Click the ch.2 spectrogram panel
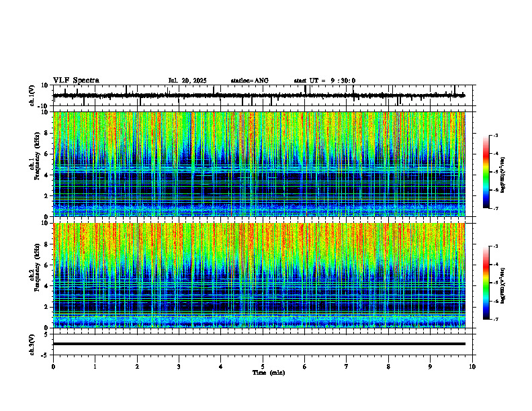Viewport: 532px width, 411px height. point(259,275)
